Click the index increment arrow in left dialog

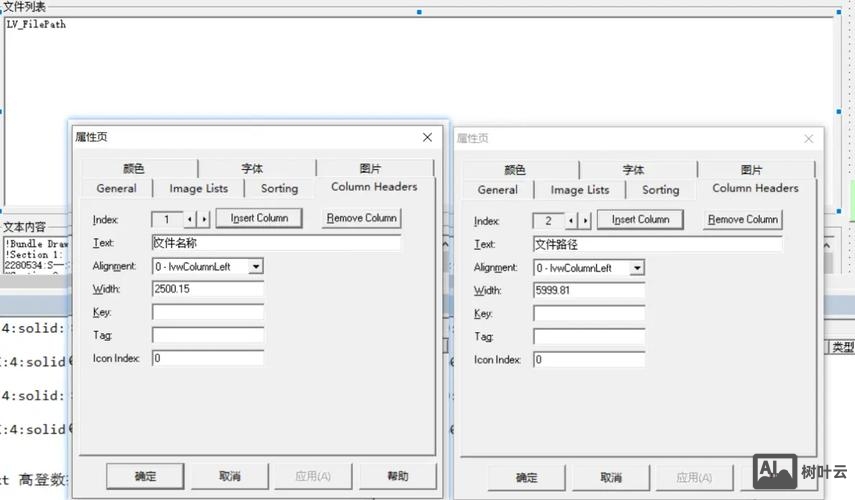pyautogui.click(x=204, y=219)
